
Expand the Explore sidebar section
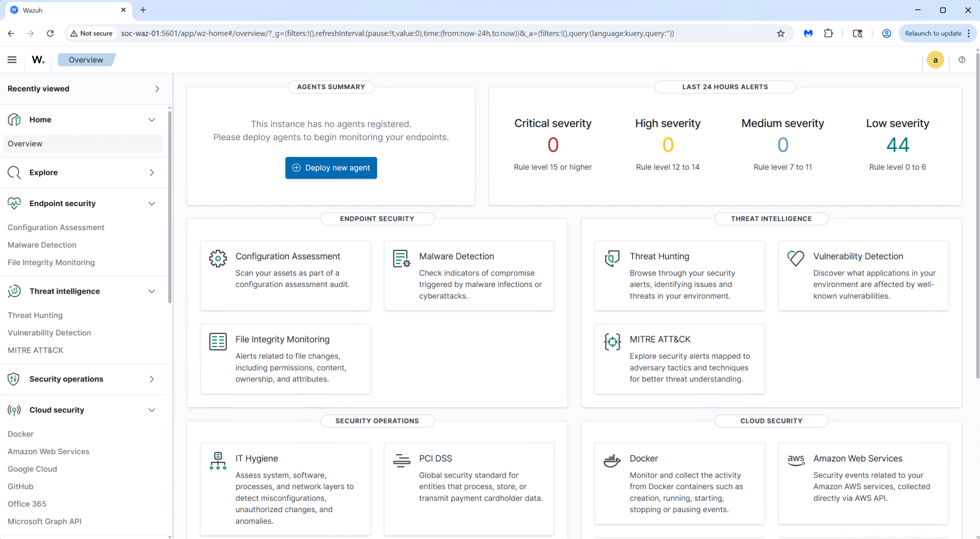(x=151, y=173)
